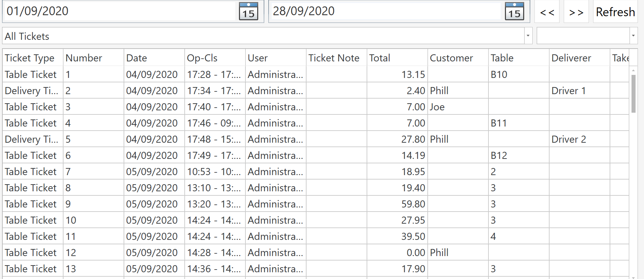
Task: Click "<<" to go to the previous period
Action: pos(547,11)
